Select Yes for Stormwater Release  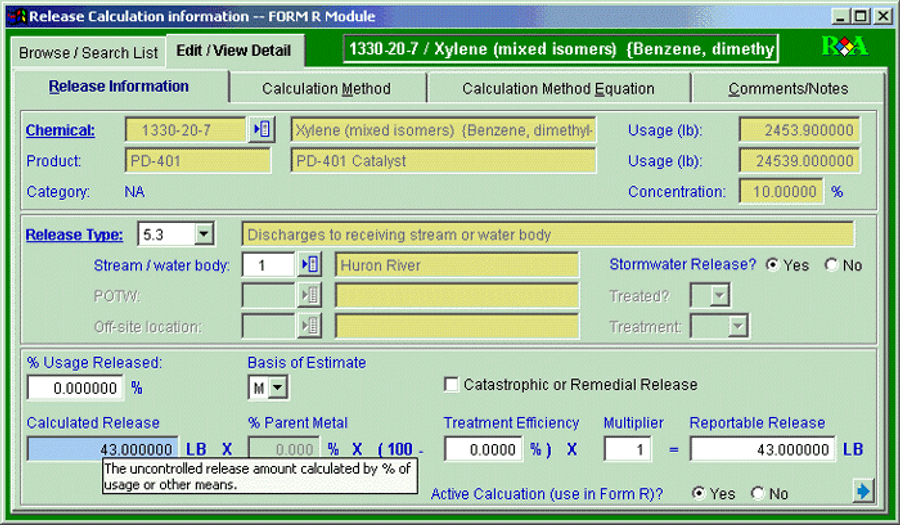point(772,265)
